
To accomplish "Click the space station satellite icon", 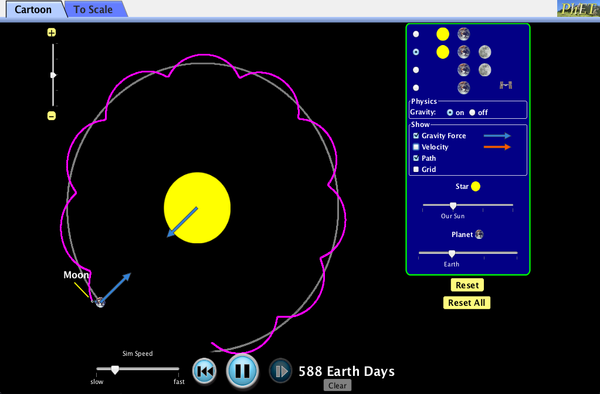I will click(x=506, y=85).
